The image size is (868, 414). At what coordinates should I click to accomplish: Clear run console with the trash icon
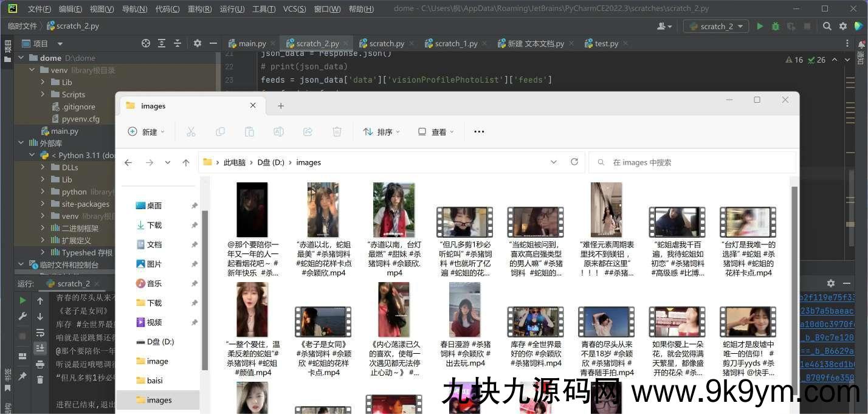[40, 379]
